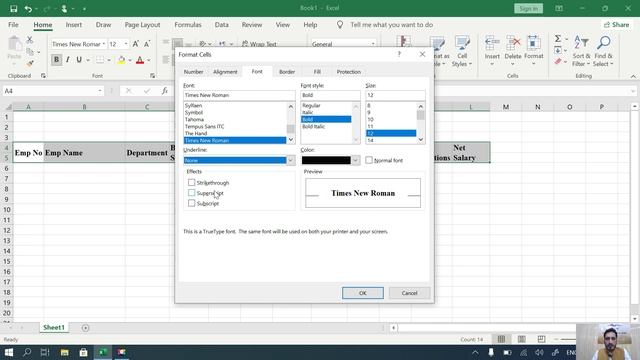This screenshot has height=360, width=640.
Task: Click the Paste clipboard icon
Action: coord(14,44)
